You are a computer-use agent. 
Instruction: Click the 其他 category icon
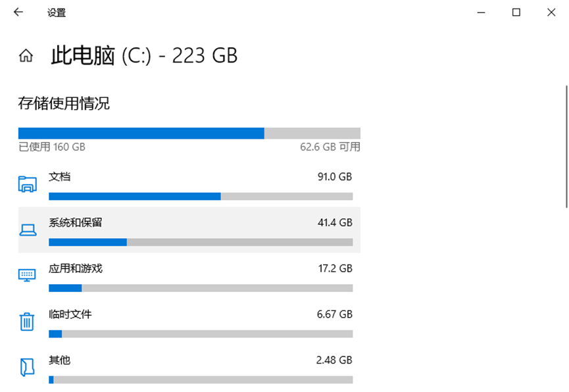coord(27,367)
